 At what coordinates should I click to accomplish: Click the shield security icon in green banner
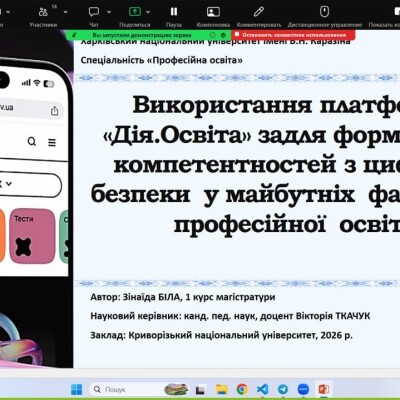(224, 35)
